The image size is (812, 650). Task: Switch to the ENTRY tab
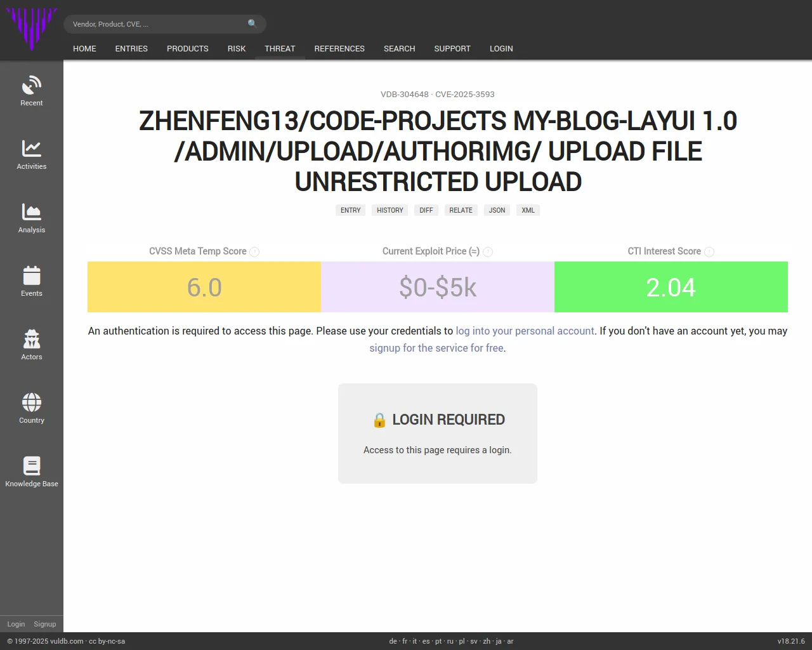[350, 210]
